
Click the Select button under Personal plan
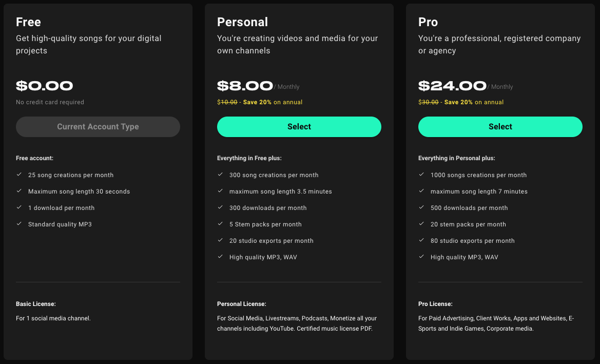(x=299, y=127)
